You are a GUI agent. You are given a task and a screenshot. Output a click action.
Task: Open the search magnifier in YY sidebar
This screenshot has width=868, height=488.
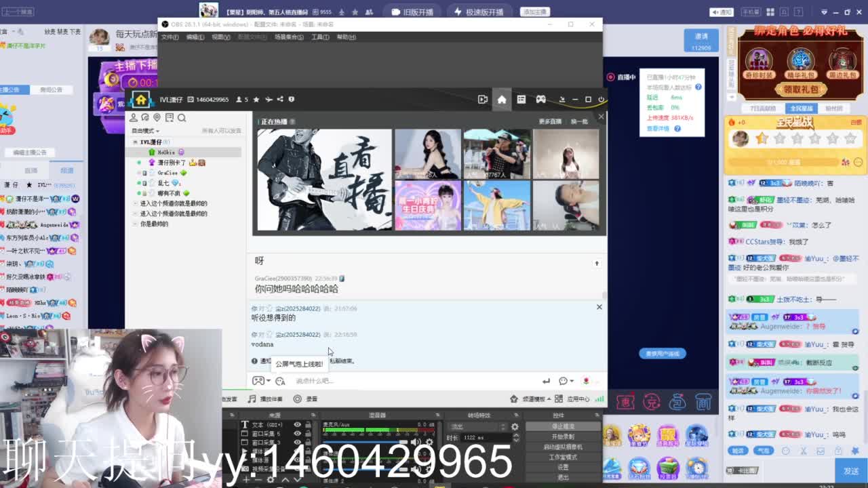pos(182,118)
